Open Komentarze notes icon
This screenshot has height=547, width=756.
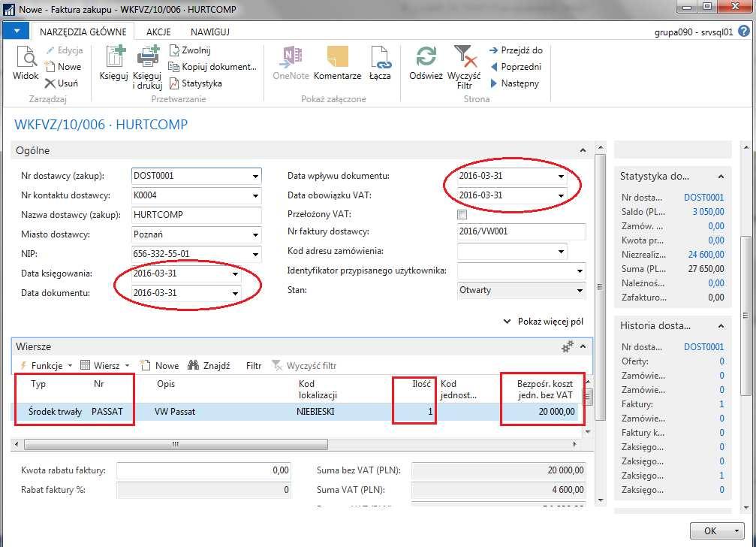click(337, 57)
